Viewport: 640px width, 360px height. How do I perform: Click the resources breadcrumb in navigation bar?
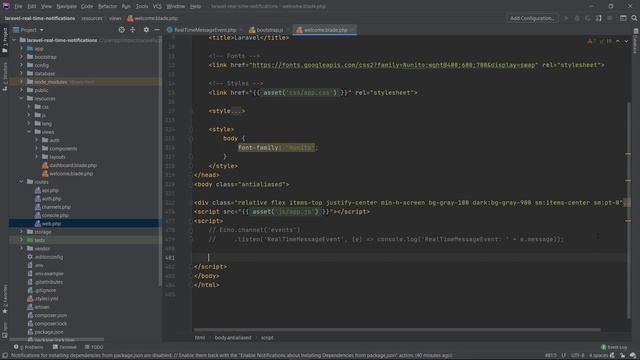click(92, 18)
